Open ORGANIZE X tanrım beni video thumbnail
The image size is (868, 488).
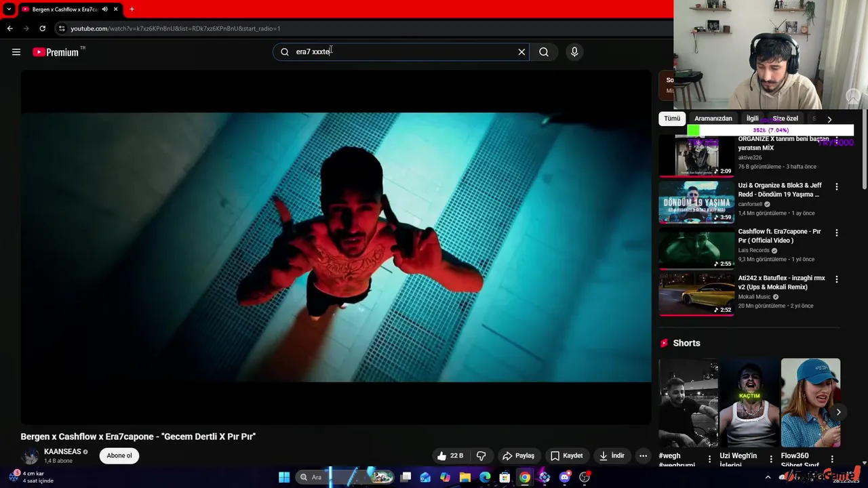pyautogui.click(x=696, y=156)
